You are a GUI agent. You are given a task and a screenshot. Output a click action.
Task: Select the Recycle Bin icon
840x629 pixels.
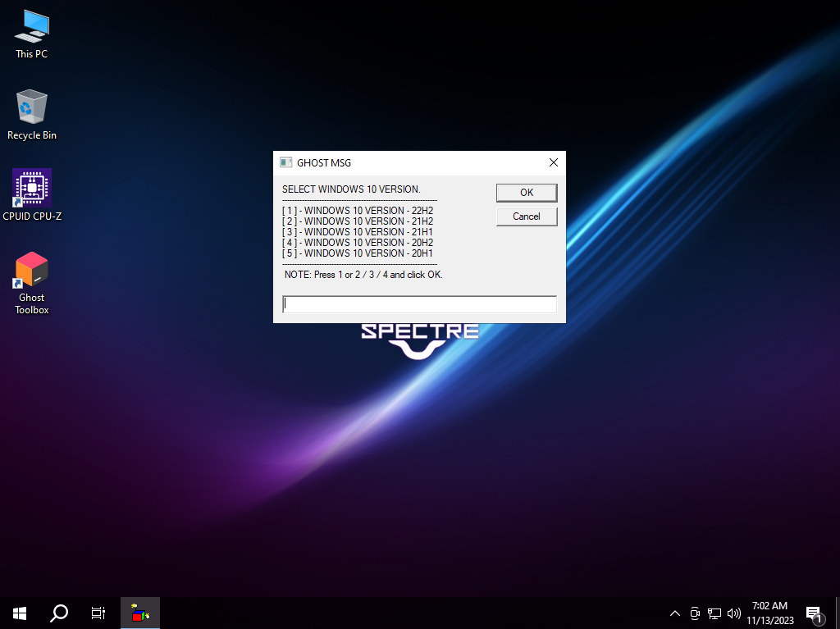32,114
